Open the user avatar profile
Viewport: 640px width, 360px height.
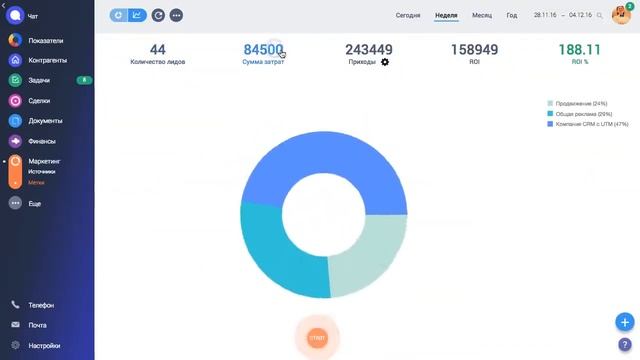click(x=621, y=15)
